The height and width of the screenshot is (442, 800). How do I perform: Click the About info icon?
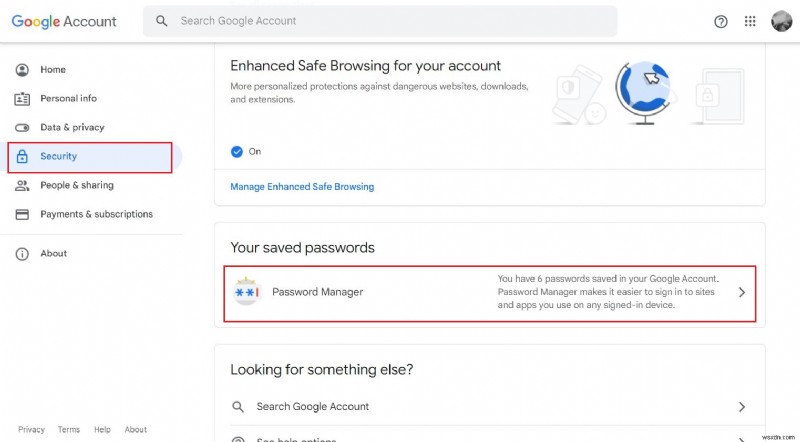click(x=22, y=254)
